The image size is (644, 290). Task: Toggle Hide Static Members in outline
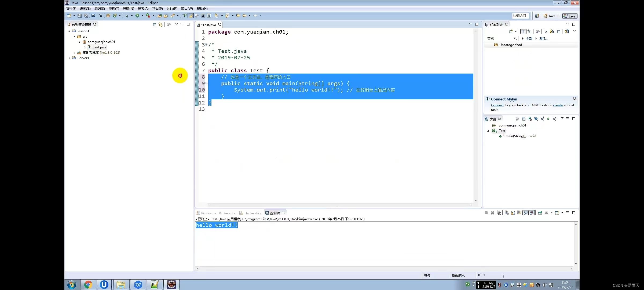542,119
